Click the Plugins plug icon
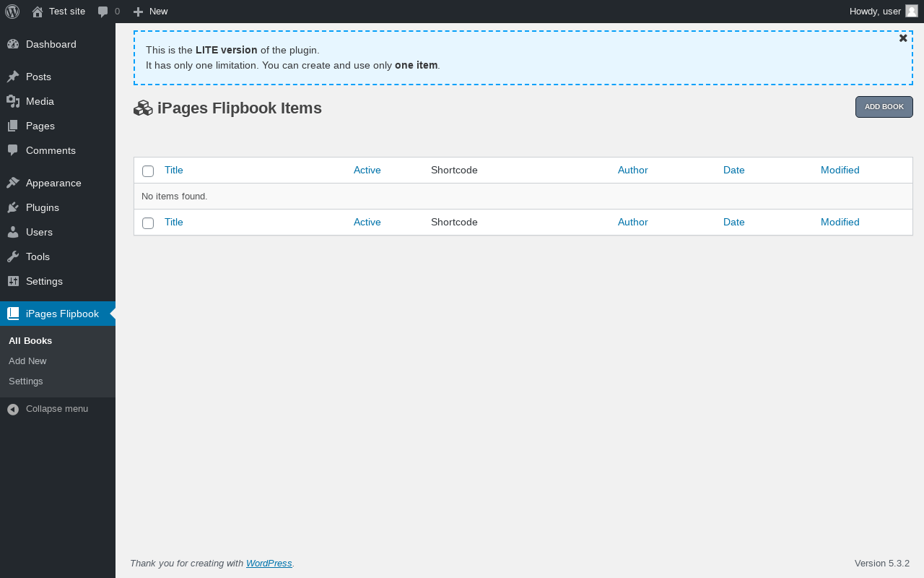924x578 pixels. [13, 207]
